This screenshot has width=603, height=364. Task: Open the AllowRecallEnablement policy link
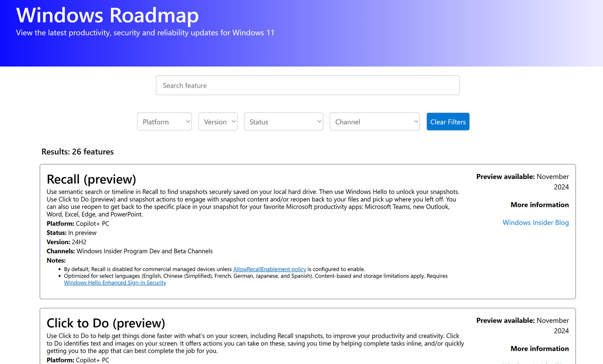tap(269, 269)
